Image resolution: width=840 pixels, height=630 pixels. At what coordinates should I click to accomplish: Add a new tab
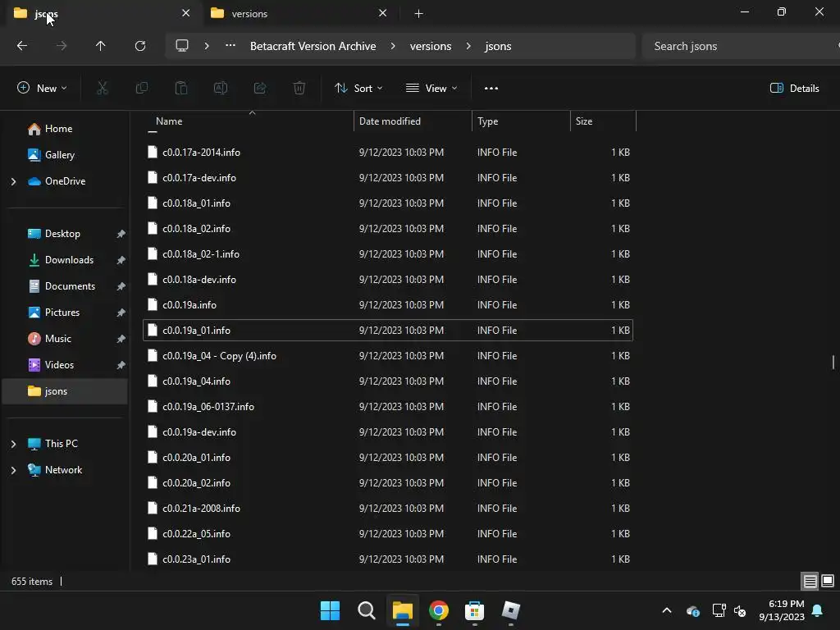(x=419, y=13)
